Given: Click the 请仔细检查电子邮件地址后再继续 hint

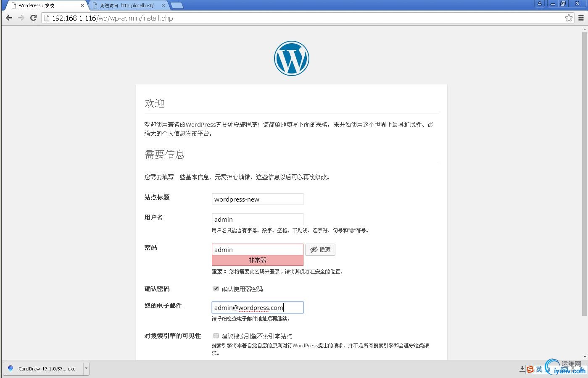Looking at the screenshot, I should click(x=251, y=319).
